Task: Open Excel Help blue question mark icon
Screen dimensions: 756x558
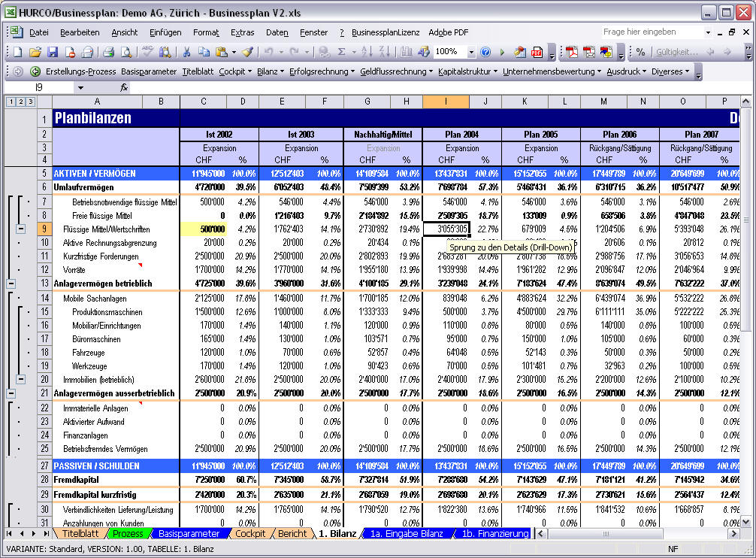Action: pyautogui.click(x=485, y=52)
